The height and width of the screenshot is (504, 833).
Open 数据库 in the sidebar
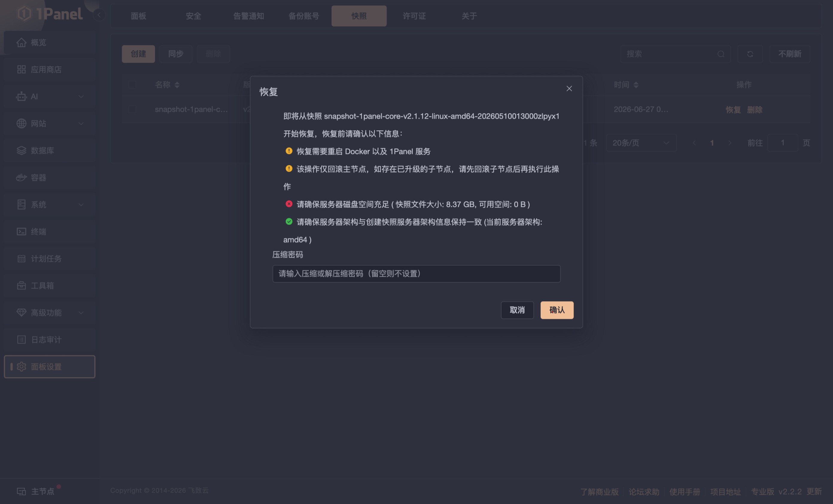click(x=49, y=151)
